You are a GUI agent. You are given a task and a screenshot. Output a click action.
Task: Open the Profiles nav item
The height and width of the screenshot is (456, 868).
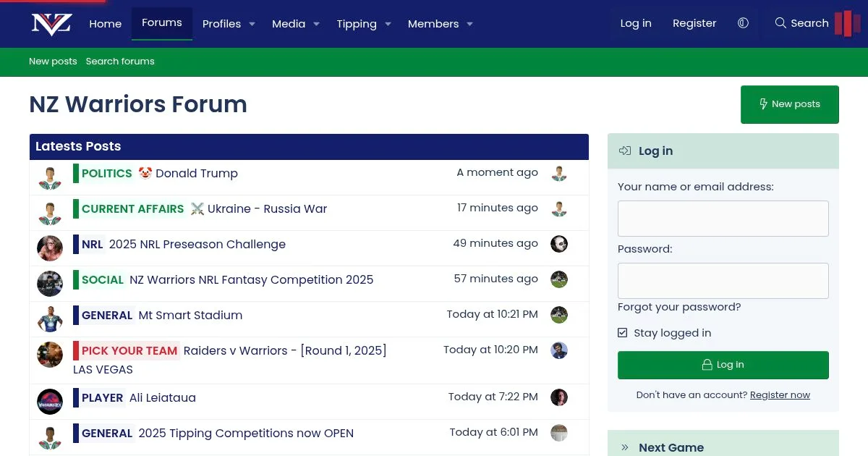coord(221,24)
